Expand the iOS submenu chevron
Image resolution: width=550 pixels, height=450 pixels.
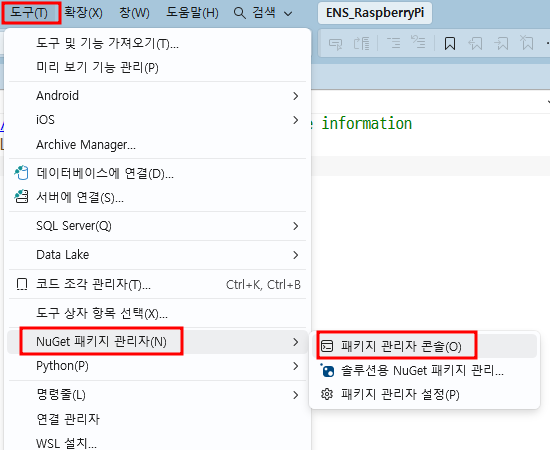pos(296,120)
